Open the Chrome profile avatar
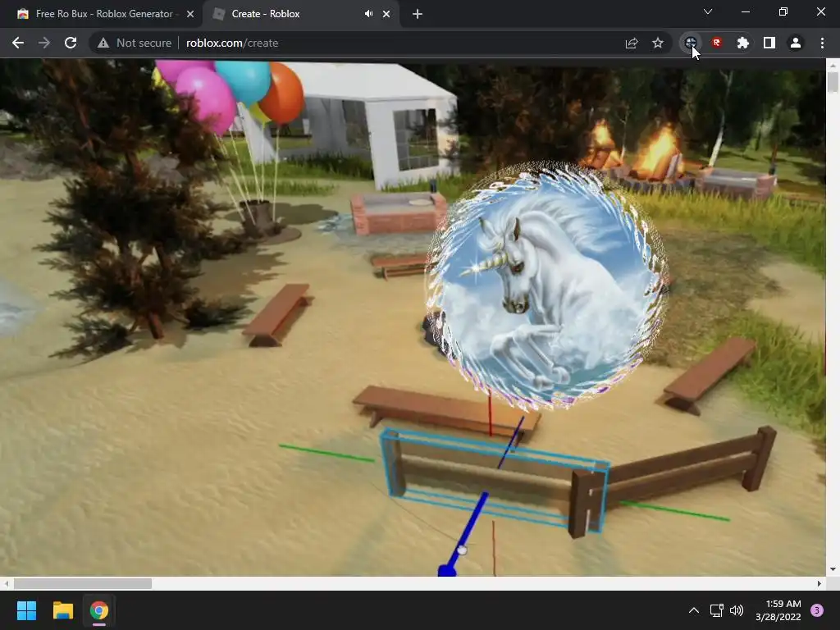 796,43
